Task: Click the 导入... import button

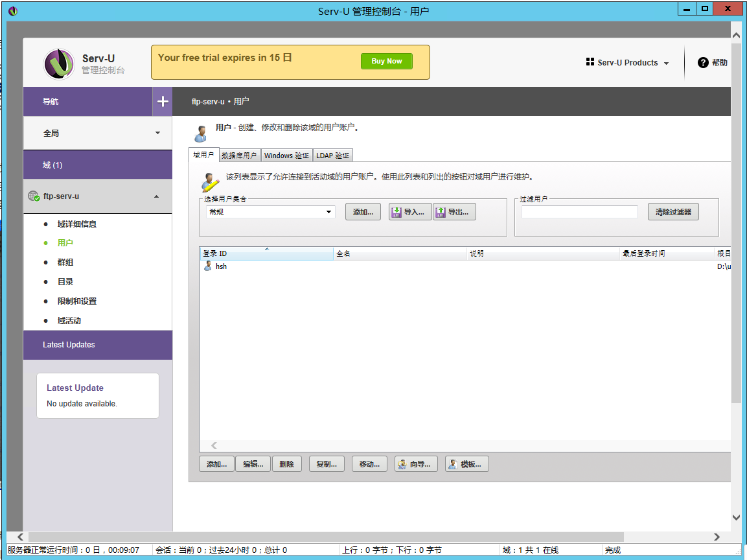Action: coord(410,212)
